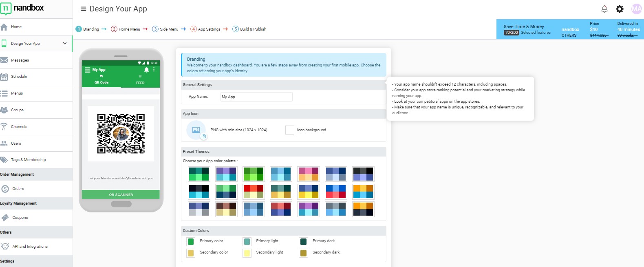The width and height of the screenshot is (644, 267).
Task: Go to step 2 Home Menu
Action: pyautogui.click(x=126, y=29)
